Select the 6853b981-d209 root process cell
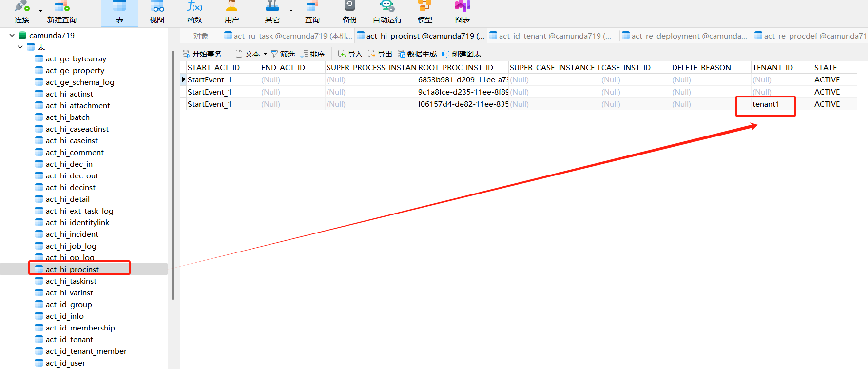Viewport: 868px width, 369px height. 463,79
